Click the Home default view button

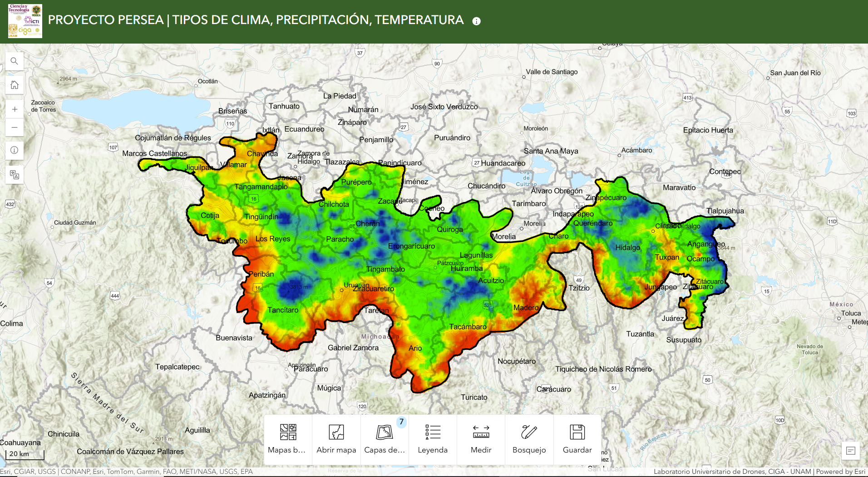[x=15, y=85]
